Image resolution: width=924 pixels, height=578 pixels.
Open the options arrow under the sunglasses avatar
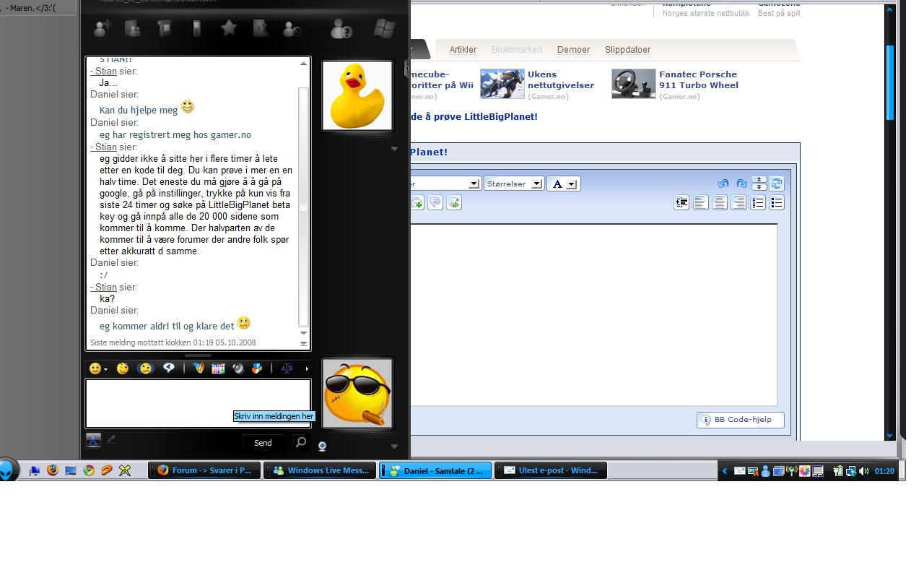pyautogui.click(x=394, y=447)
